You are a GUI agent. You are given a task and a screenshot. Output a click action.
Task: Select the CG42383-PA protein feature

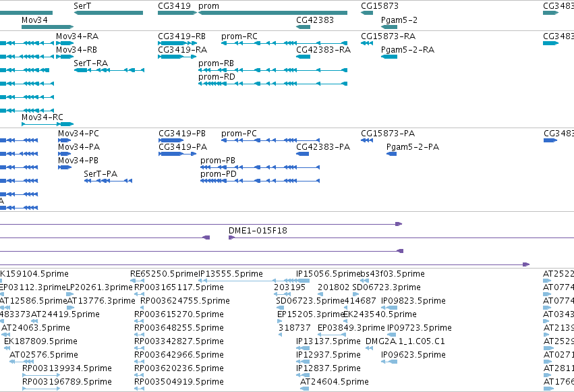click(302, 154)
